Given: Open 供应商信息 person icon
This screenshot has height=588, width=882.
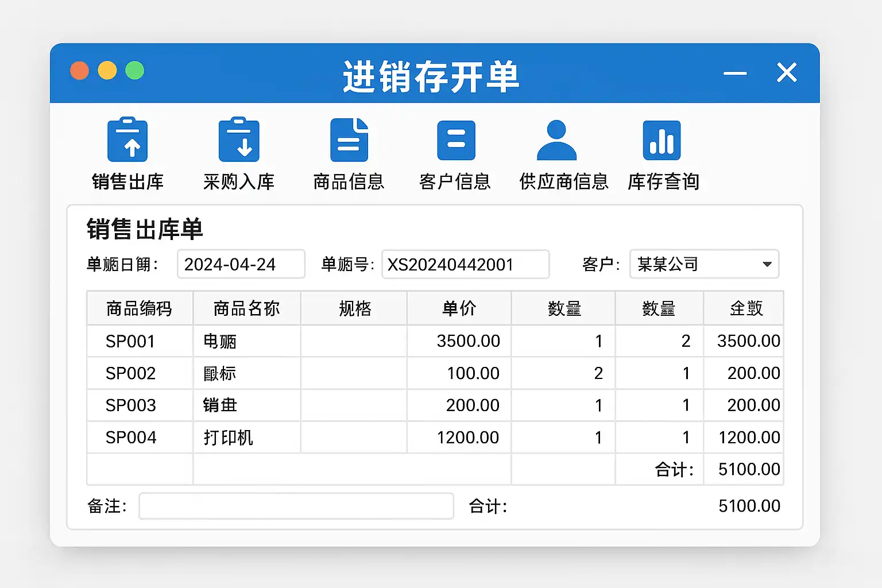Looking at the screenshot, I should 556,140.
